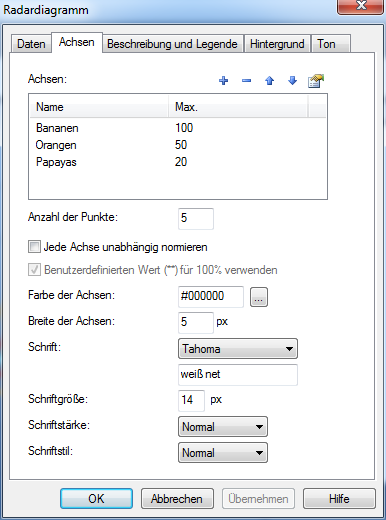Open the Schrift font dropdown showing Tahoma
The width and height of the screenshot is (386, 520).
point(238,349)
